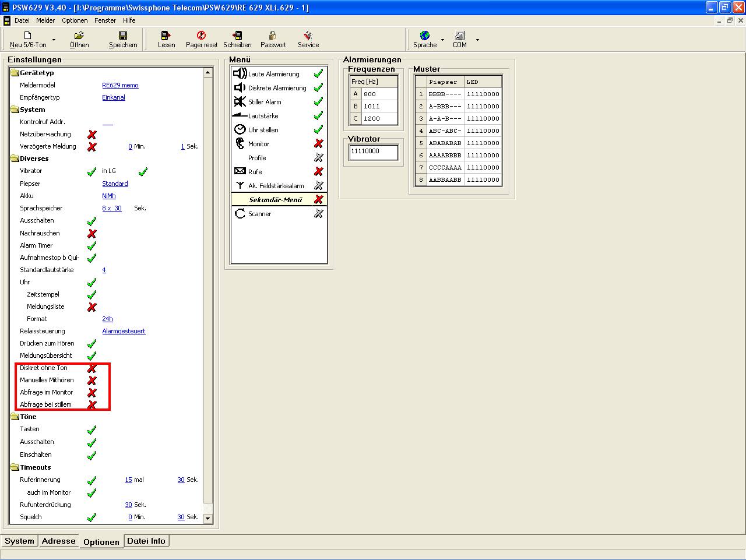Click the Öffnen folder icon

click(79, 36)
